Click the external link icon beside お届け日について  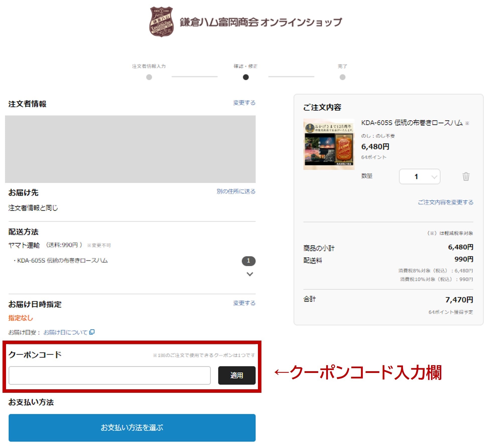pyautogui.click(x=92, y=332)
